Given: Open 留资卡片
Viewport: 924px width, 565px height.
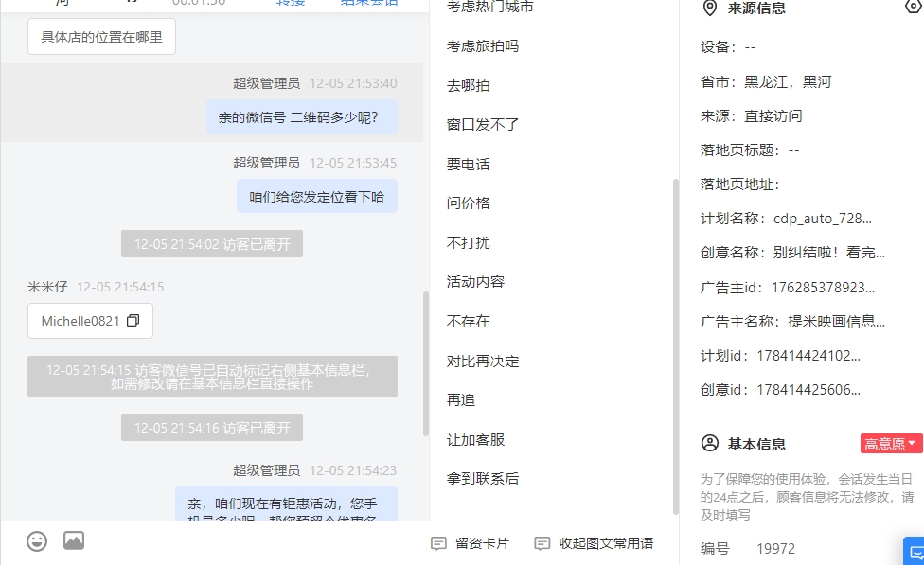Looking at the screenshot, I should [471, 543].
